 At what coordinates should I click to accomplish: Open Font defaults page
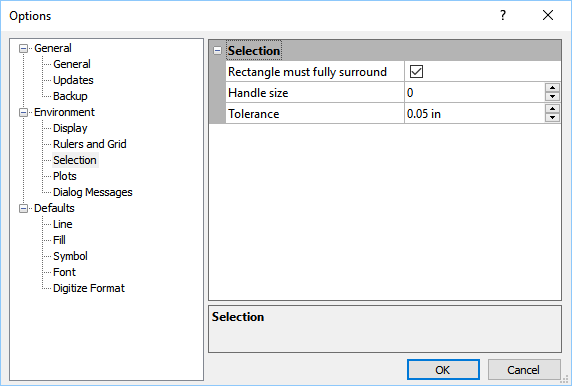coord(65,272)
